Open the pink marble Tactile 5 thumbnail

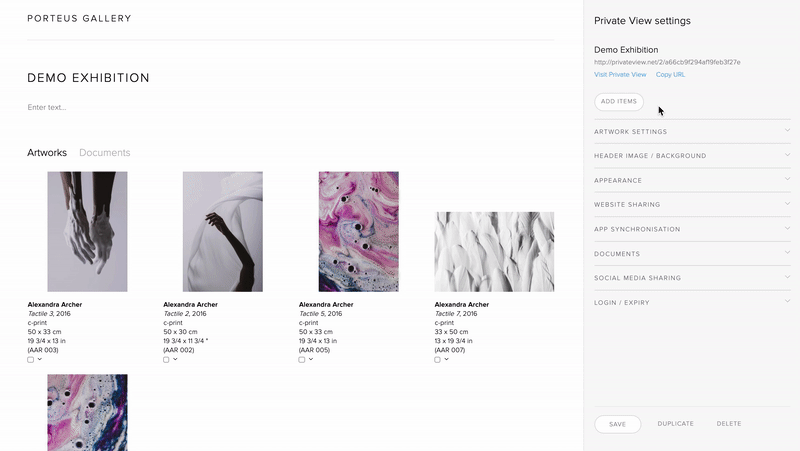coord(358,231)
